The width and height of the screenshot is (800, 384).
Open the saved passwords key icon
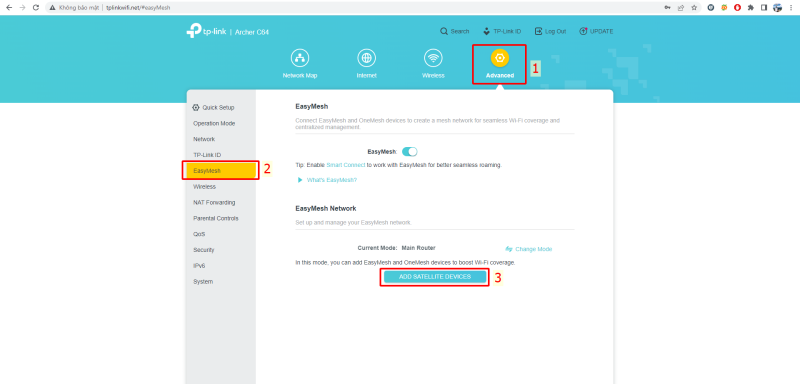[667, 8]
